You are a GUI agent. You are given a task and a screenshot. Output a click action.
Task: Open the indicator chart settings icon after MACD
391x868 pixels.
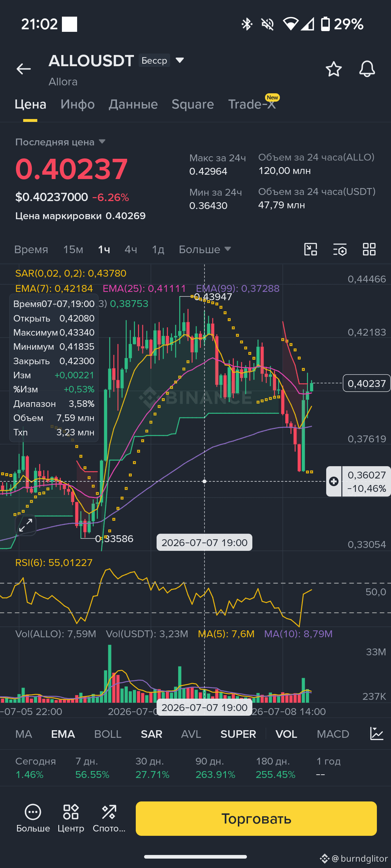coord(377,734)
